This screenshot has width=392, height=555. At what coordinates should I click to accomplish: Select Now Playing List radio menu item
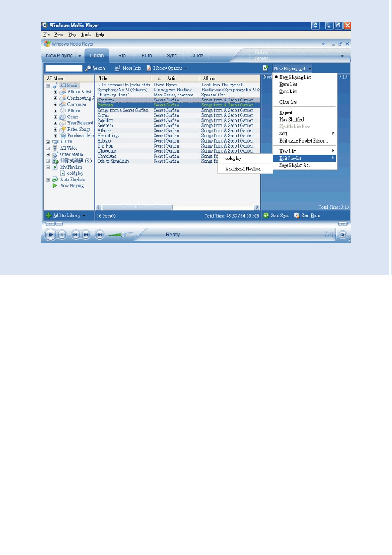[x=304, y=77]
